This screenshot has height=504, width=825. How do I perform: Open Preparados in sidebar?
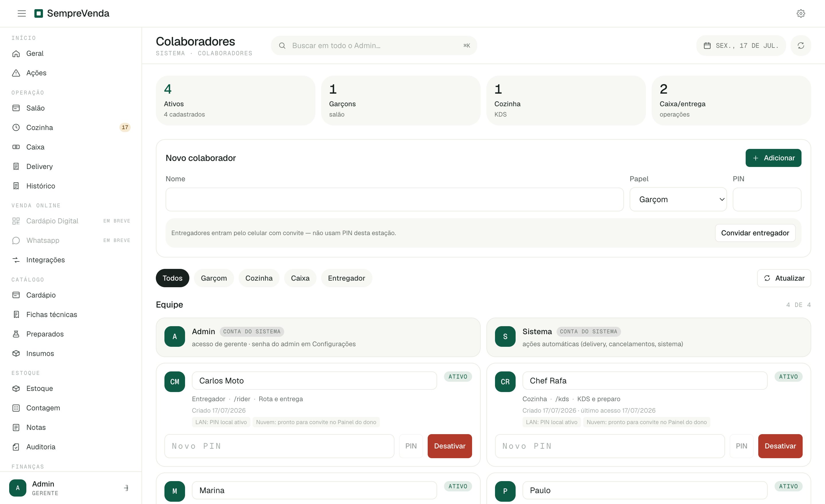71,334
